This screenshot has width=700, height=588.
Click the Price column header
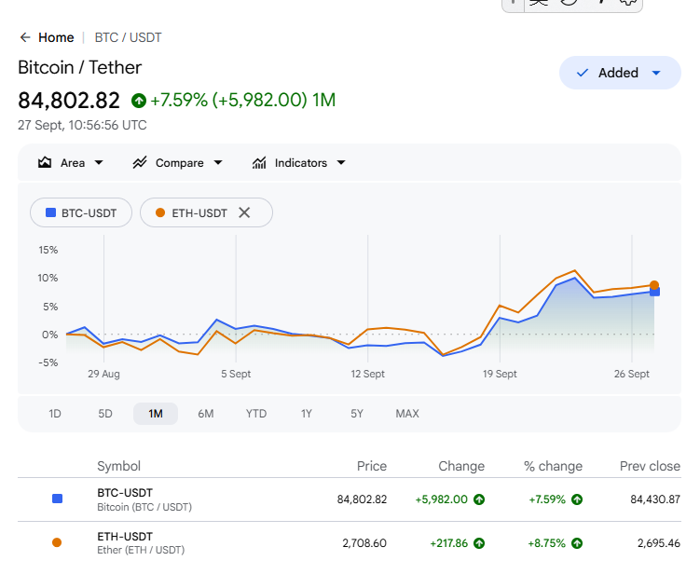pyautogui.click(x=371, y=466)
